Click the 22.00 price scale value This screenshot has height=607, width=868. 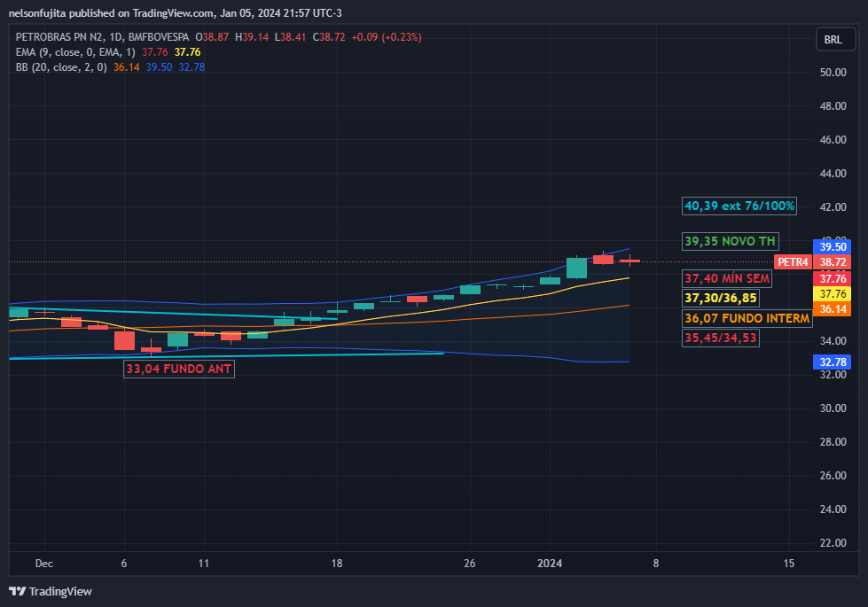833,543
